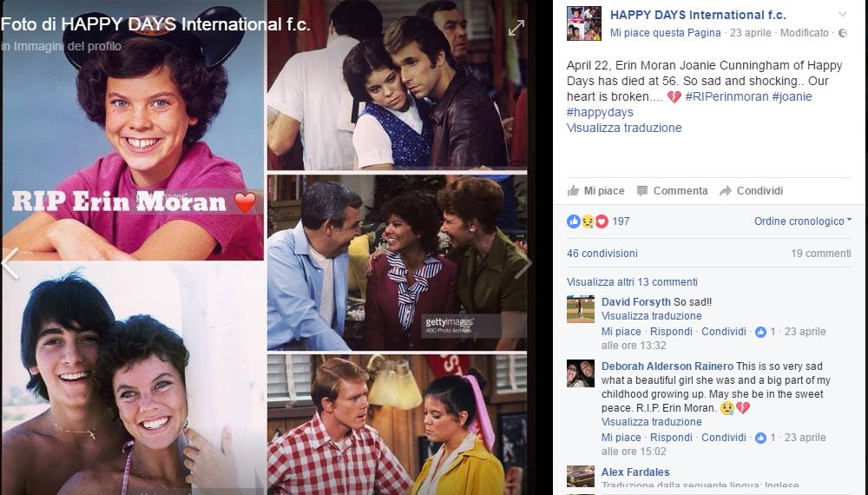Open the Ordine cronologico sort dropdown
The width and height of the screenshot is (868, 495).
tap(803, 221)
